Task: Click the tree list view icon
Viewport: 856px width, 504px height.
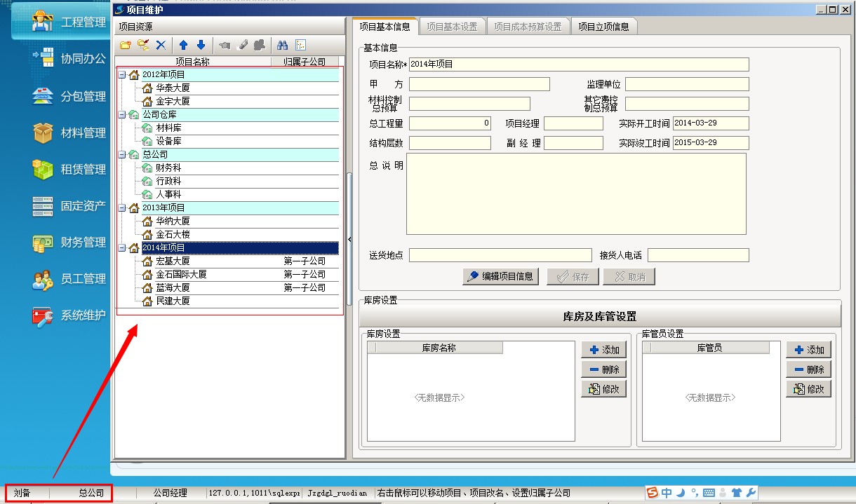Action: point(300,45)
